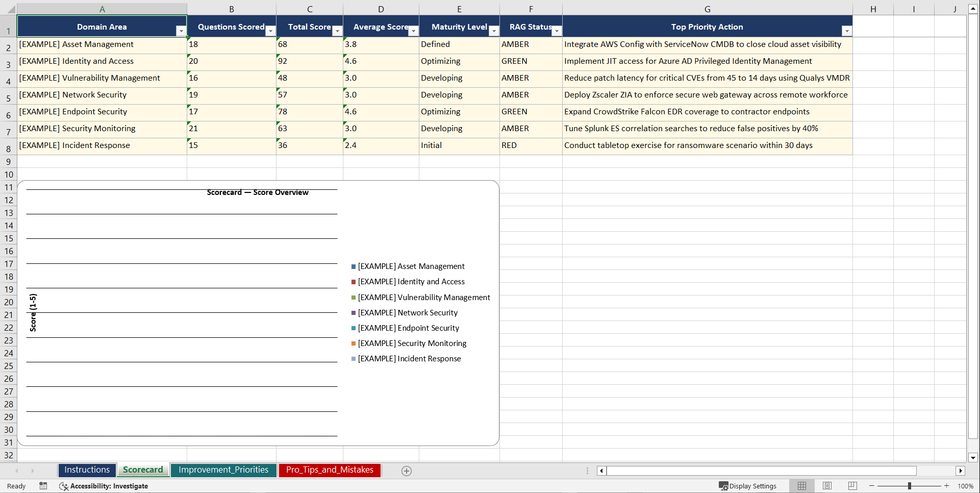Open Display Settings from the status bar
The image size is (980, 493).
pos(748,486)
